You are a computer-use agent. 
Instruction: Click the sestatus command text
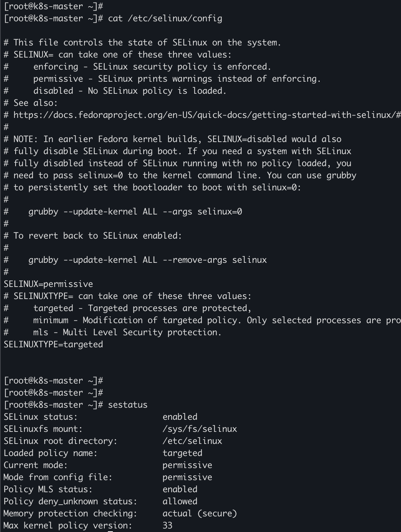(128, 405)
